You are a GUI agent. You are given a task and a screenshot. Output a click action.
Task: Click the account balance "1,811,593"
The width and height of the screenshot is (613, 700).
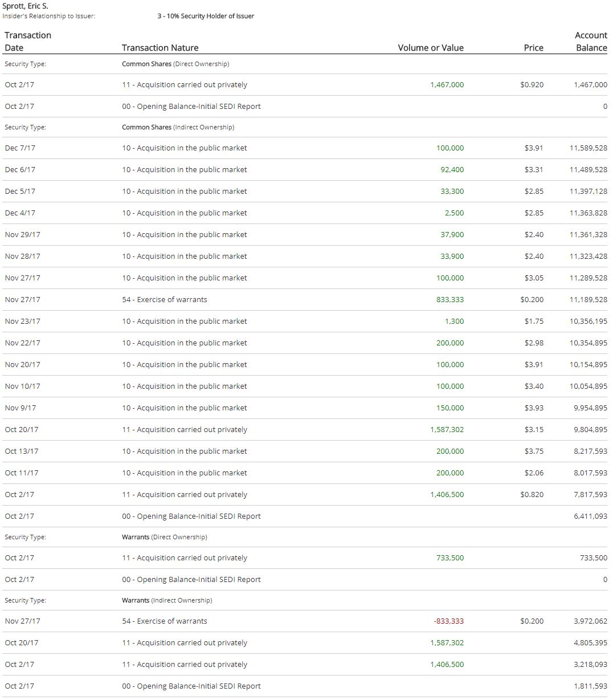(591, 686)
